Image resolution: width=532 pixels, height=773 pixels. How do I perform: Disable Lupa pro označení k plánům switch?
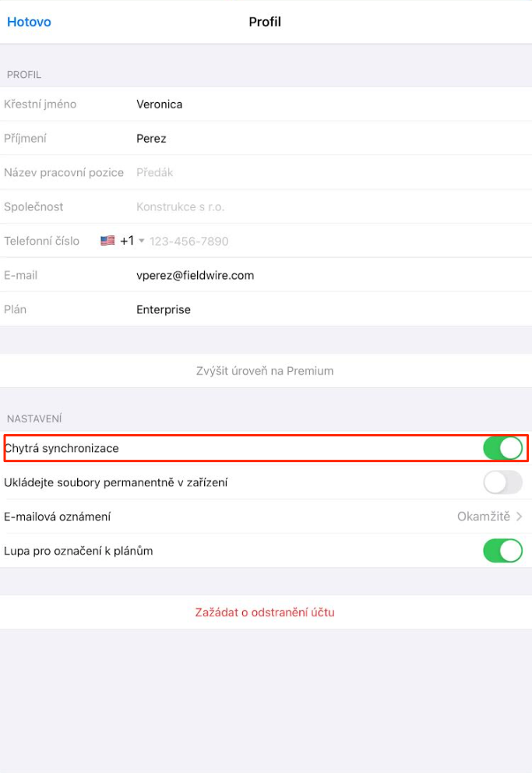click(502, 551)
